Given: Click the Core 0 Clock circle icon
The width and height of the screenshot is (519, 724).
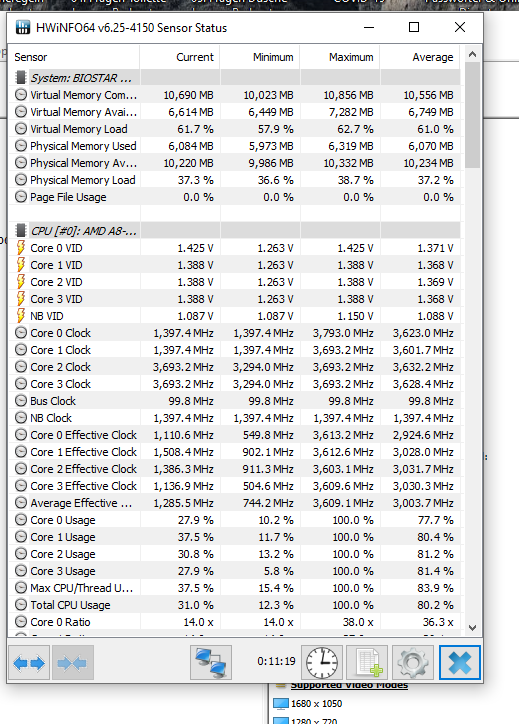Looking at the screenshot, I should (21, 332).
